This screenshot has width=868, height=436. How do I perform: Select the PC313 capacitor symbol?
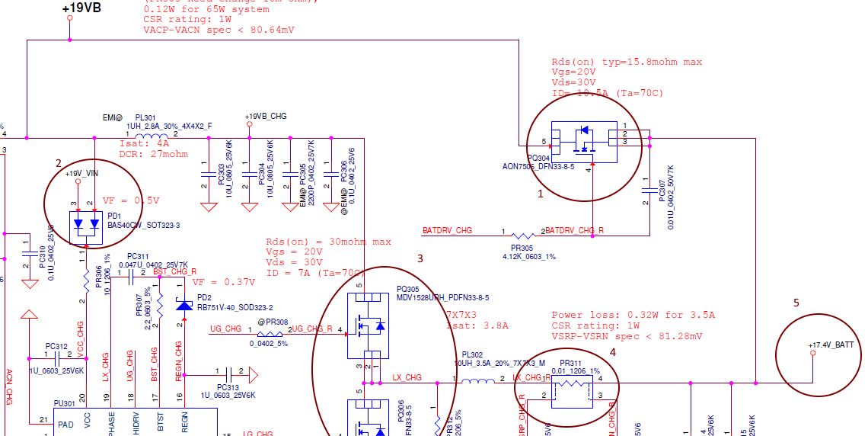pos(229,376)
